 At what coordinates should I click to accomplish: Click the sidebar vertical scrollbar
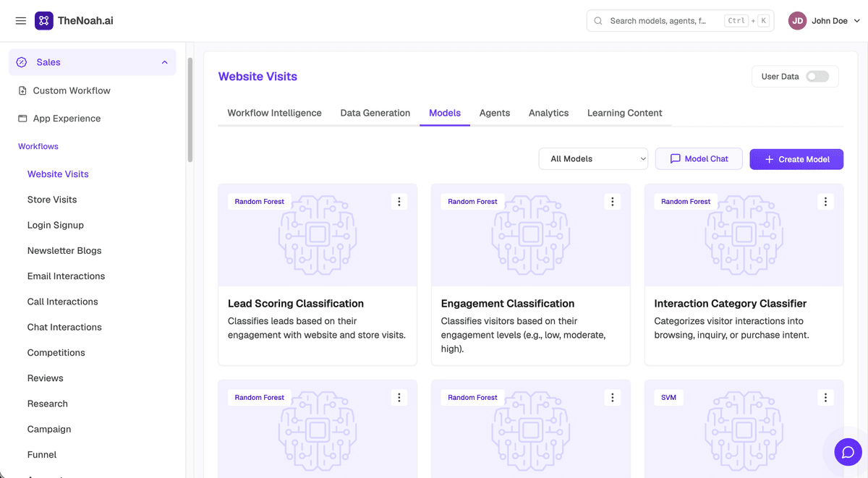190,108
